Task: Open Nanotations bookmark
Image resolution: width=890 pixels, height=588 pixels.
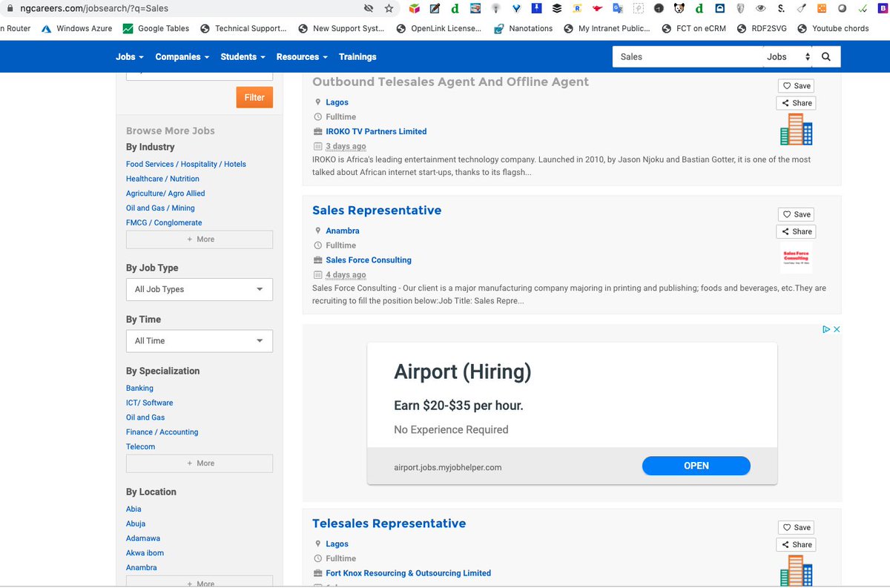Action: 523,28
